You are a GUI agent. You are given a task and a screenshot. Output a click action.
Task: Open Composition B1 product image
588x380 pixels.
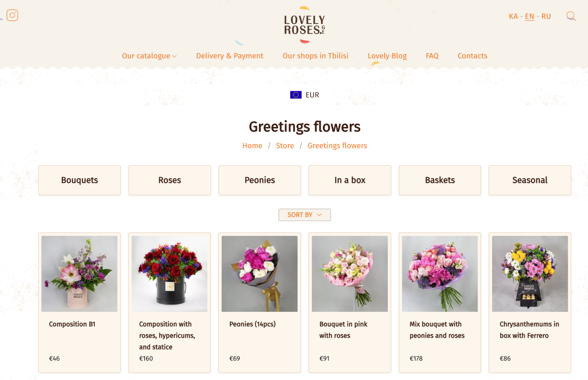79,274
